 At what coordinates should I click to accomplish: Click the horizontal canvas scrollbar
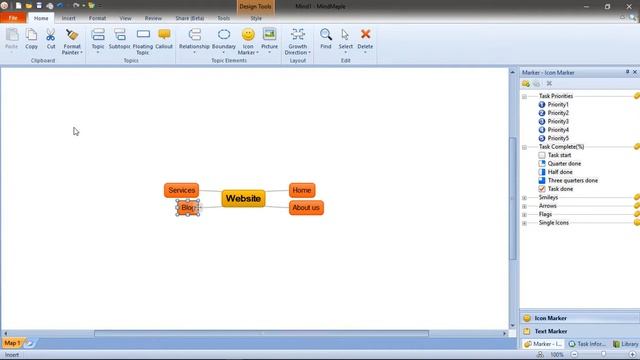tap(261, 333)
